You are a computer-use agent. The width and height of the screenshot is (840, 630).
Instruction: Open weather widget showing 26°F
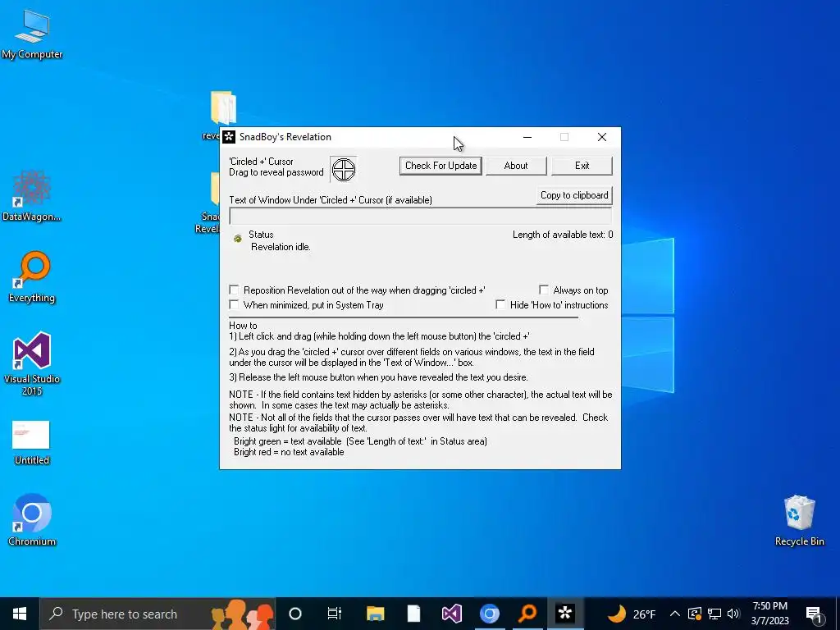point(631,614)
